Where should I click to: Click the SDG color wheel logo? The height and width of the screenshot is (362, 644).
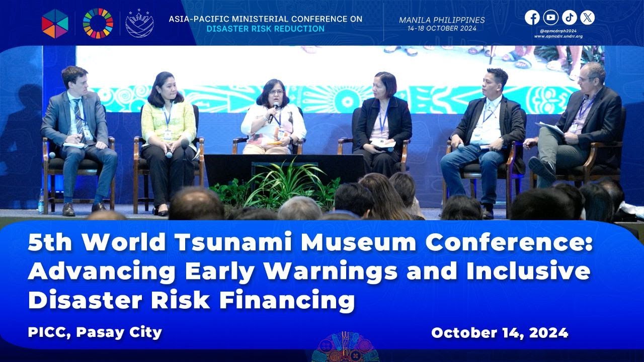pyautogui.click(x=98, y=23)
